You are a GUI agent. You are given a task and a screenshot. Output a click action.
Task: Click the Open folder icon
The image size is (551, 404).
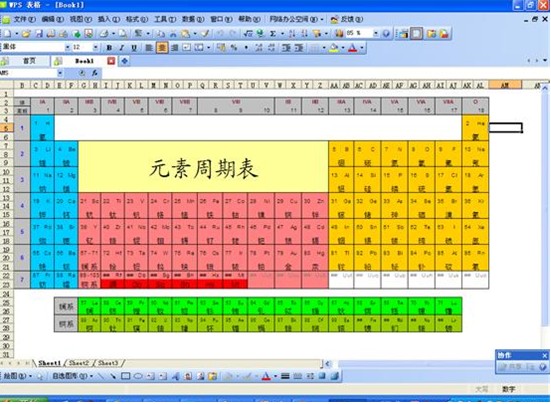click(26, 34)
